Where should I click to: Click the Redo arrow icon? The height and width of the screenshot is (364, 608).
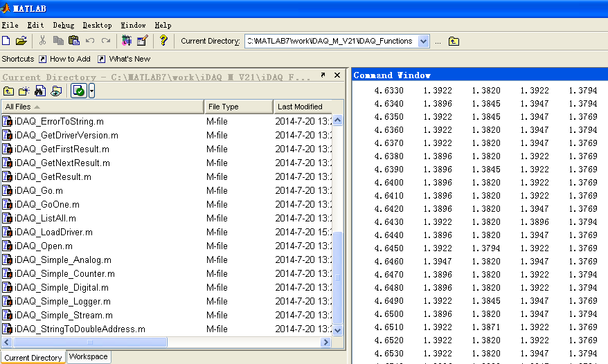[106, 41]
